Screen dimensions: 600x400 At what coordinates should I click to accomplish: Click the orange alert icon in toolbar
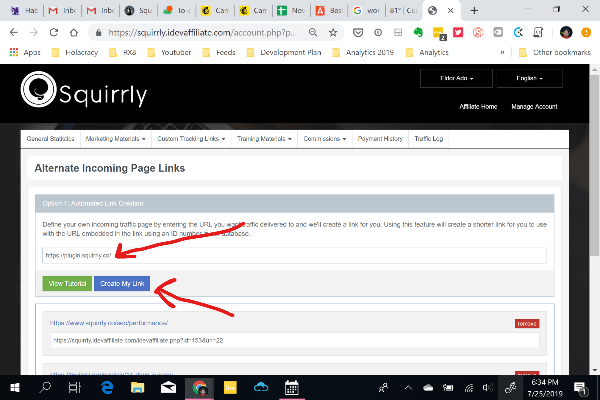[586, 33]
